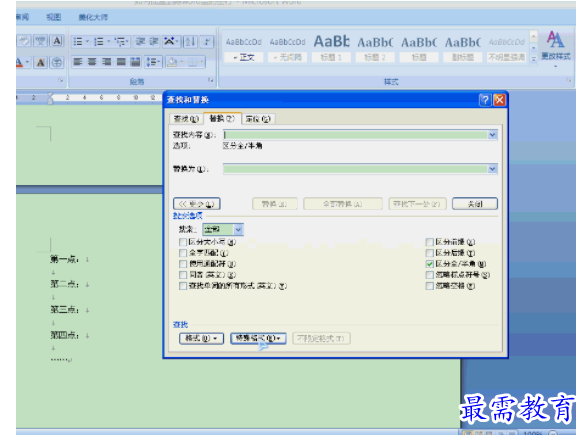Viewport: 583px width, 440px height.
Task: Open numbering list dropdown arrow
Action: pos(109,41)
